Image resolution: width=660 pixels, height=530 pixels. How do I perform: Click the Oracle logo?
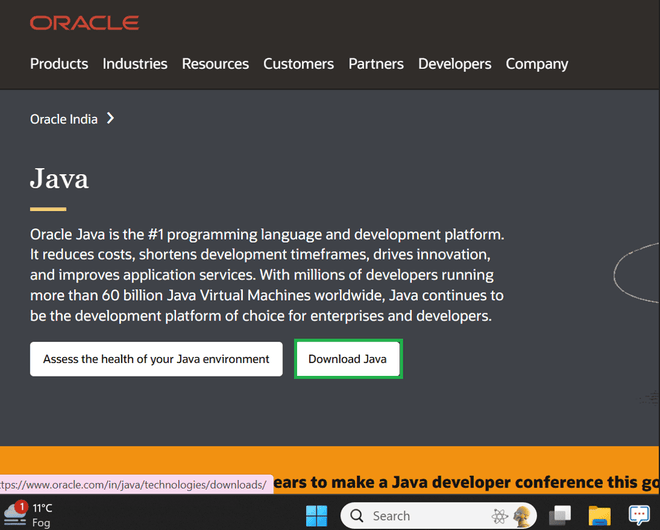(x=84, y=22)
